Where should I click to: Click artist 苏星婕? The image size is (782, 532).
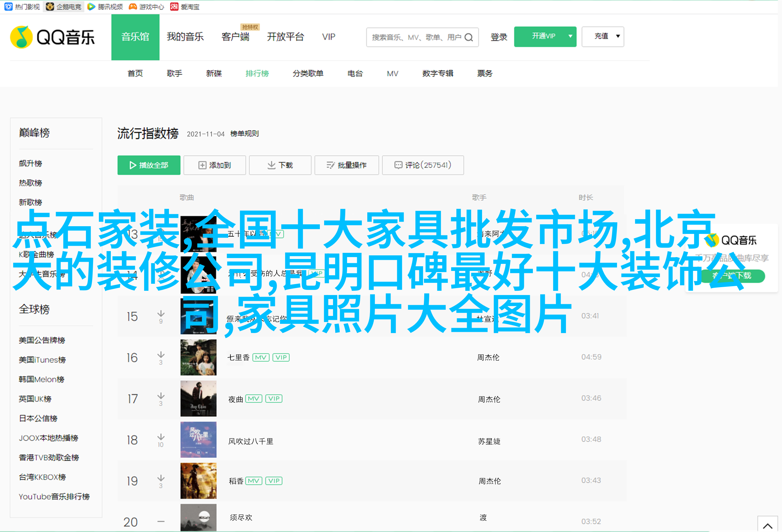(489, 441)
